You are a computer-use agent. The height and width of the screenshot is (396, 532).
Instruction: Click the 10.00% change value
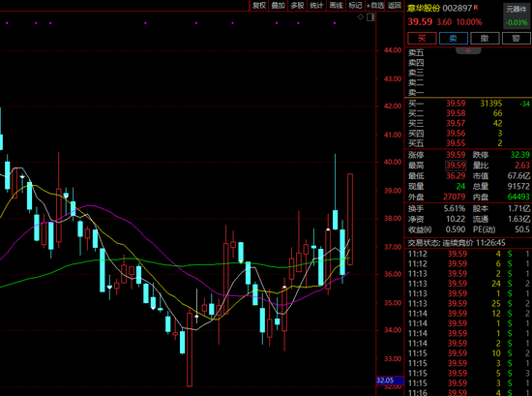pyautogui.click(x=469, y=22)
